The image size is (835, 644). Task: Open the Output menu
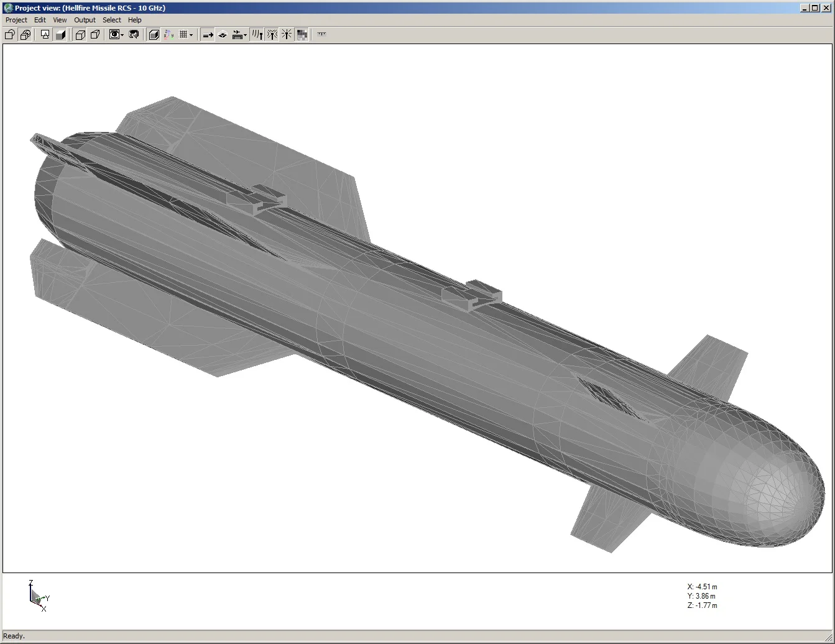tap(85, 20)
